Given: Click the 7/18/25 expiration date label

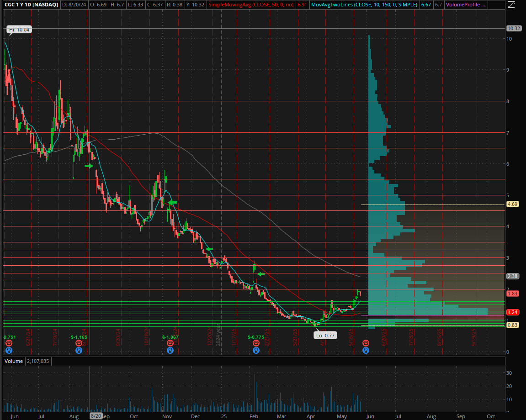Looking at the screenshot, I should pyautogui.click(x=410, y=337).
